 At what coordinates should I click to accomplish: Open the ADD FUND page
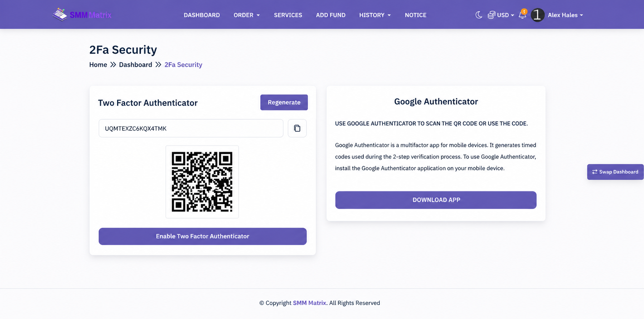tap(330, 15)
